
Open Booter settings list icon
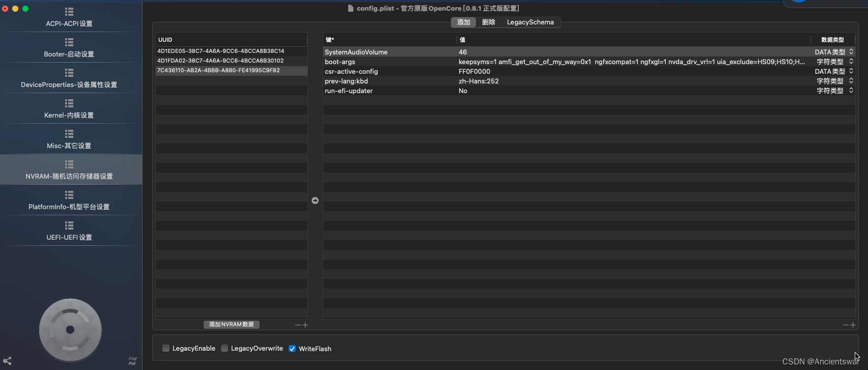pyautogui.click(x=69, y=42)
